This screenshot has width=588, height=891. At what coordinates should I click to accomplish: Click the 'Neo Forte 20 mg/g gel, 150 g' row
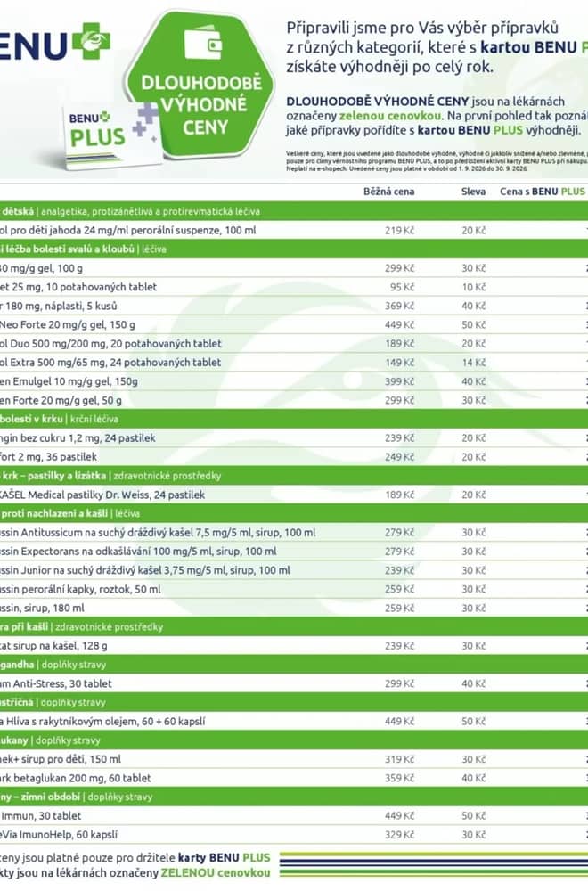[x=294, y=324]
